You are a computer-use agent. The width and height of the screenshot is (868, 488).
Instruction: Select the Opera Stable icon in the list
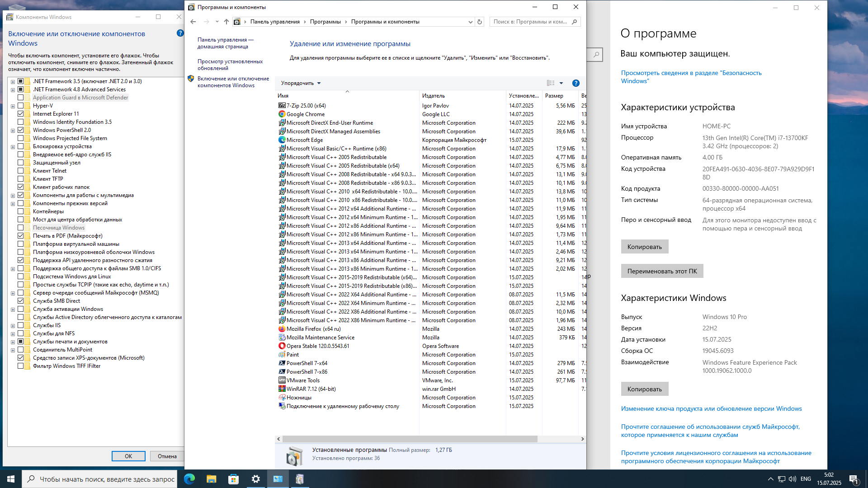282,346
